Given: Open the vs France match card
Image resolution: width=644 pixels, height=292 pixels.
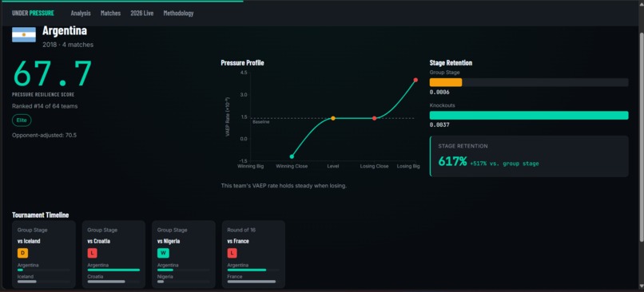Looking at the screenshot, I should (253, 254).
